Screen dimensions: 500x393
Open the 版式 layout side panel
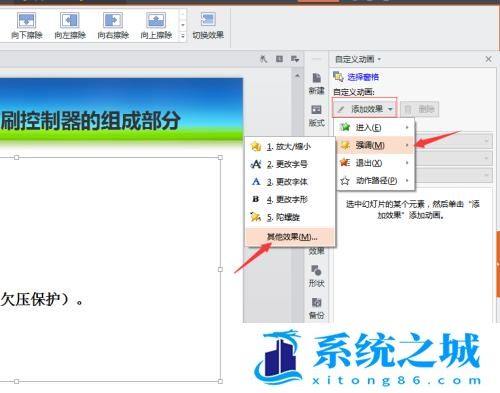pyautogui.click(x=316, y=116)
